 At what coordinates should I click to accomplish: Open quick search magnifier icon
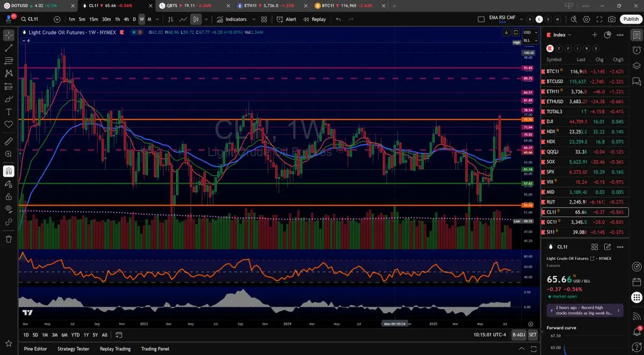[574, 19]
